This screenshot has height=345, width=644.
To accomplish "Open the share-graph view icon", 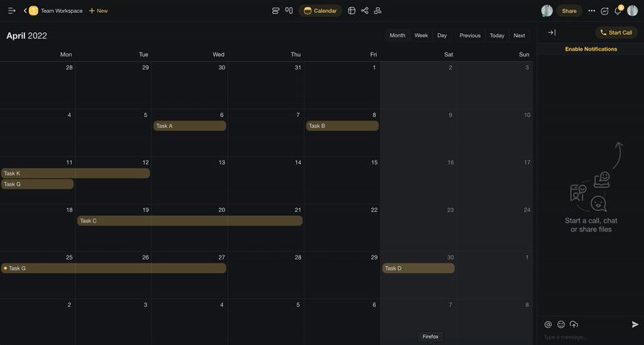I will 365,10.
